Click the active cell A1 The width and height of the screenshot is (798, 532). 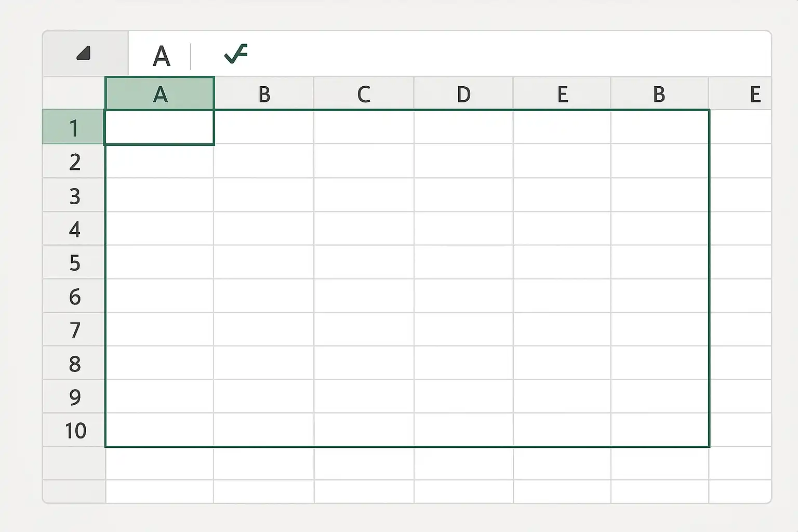coord(159,127)
